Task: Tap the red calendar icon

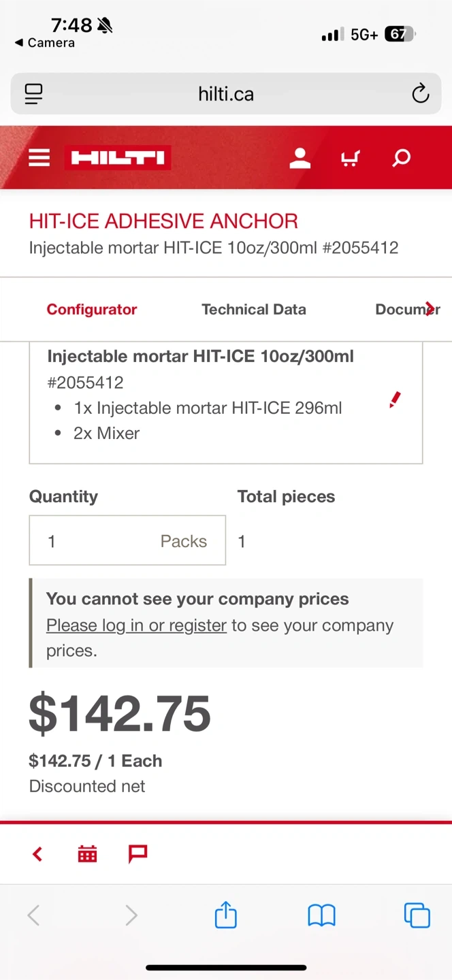Action: 87,853
